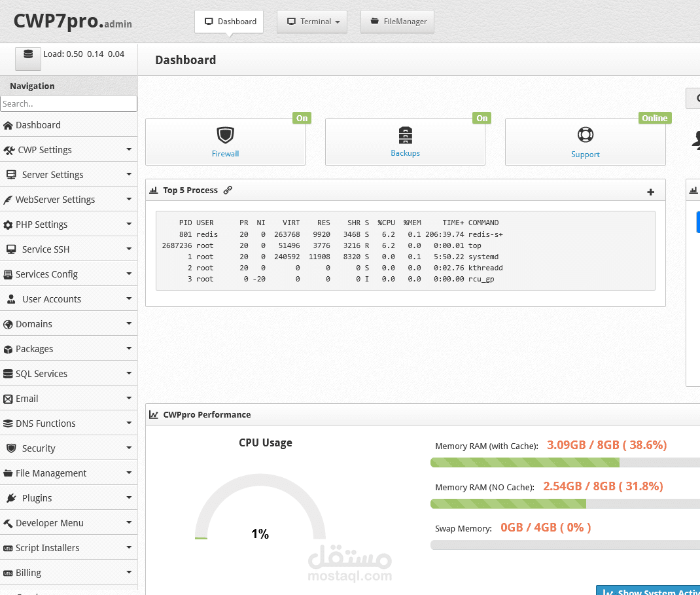Click the DNS Functions stack icon
Image resolution: width=700 pixels, height=595 pixels.
(x=8, y=424)
